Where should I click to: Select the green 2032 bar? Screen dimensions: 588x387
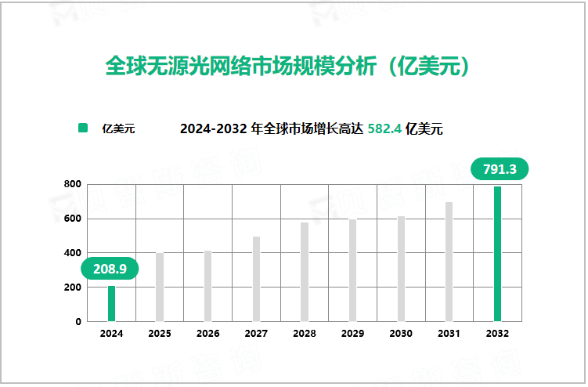(x=497, y=254)
